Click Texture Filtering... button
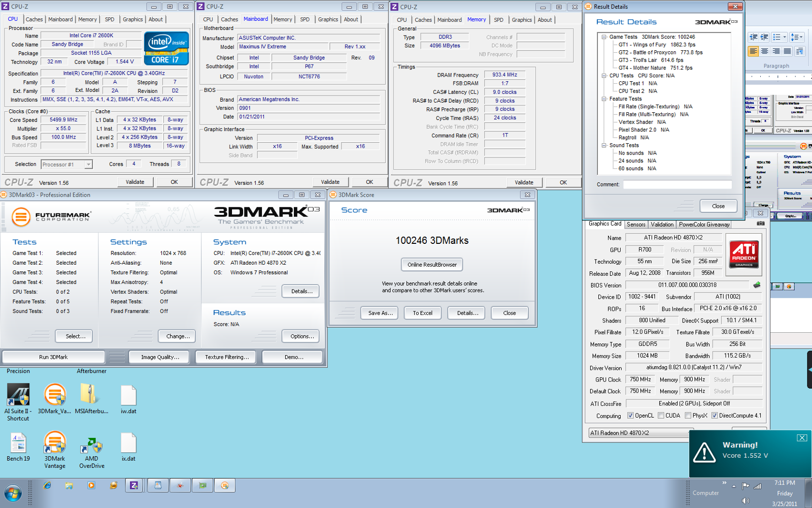Screen dimensions: 812x508 [227, 357]
